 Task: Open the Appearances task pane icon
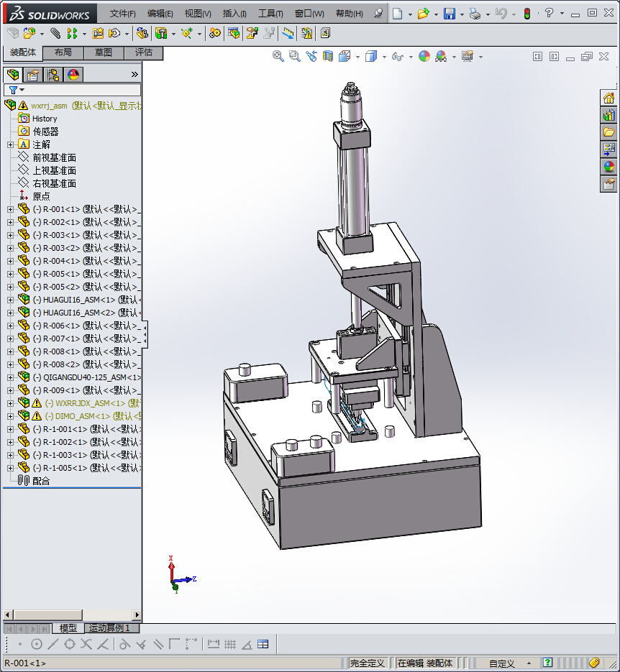608,167
